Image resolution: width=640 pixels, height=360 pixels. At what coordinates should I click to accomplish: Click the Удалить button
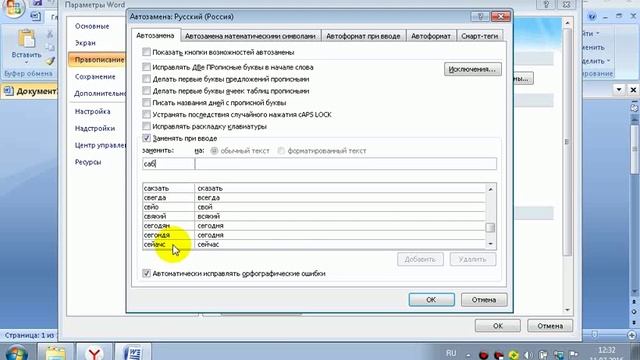coord(473,259)
